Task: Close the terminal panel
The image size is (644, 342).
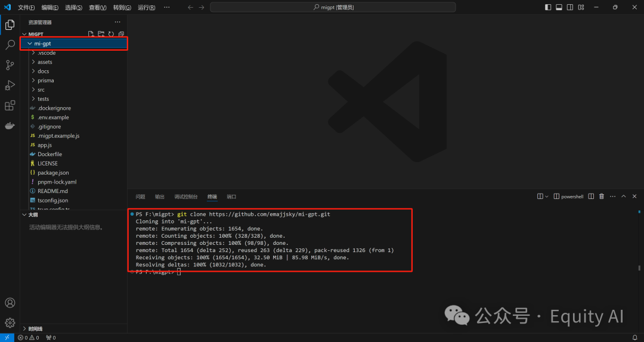Action: pyautogui.click(x=634, y=197)
